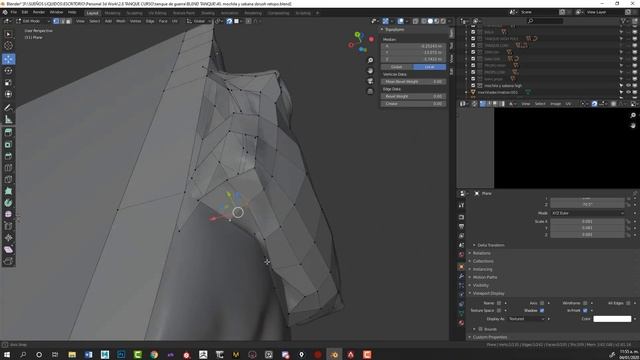Select the Spin tool
Image resolution: width=640 pixels, height=360 pixels.
[x=8, y=203]
